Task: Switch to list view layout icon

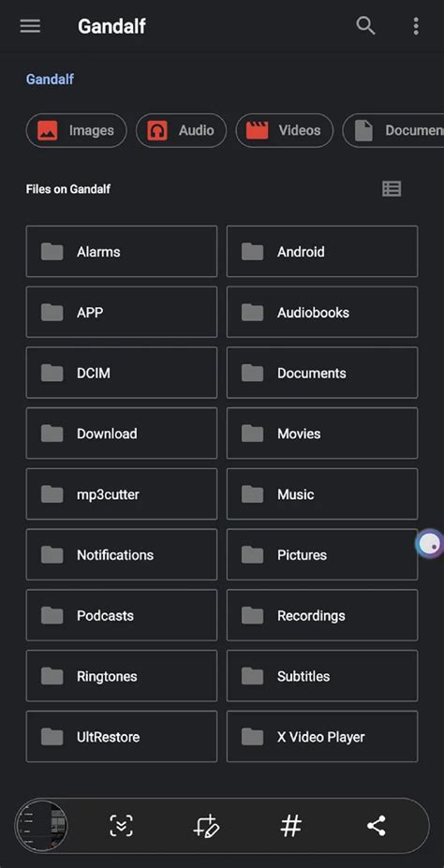Action: (x=392, y=189)
